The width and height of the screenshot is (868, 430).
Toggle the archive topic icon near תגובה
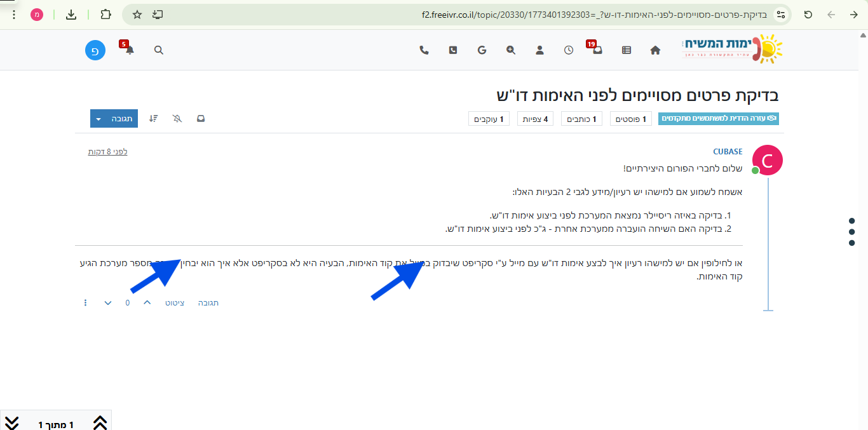tap(200, 118)
